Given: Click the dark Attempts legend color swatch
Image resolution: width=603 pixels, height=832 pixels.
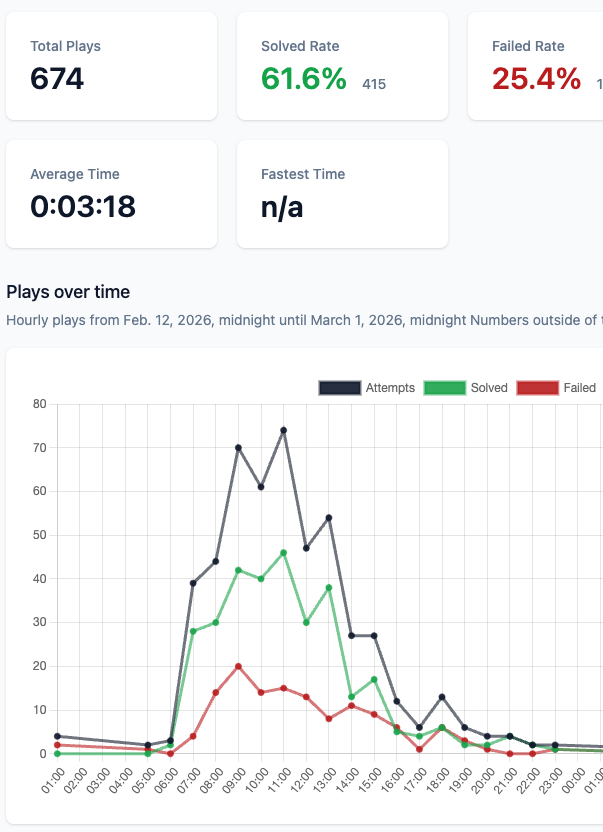Looking at the screenshot, I should coord(338,388).
